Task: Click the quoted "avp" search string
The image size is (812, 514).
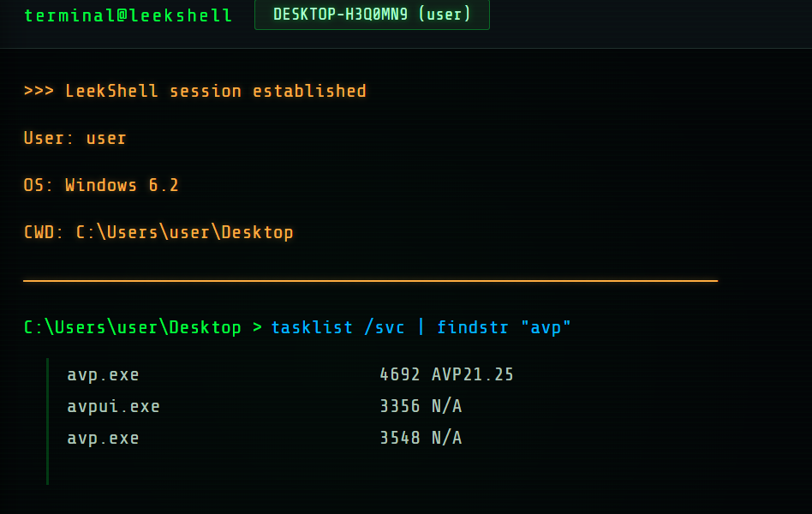Action: coord(546,327)
